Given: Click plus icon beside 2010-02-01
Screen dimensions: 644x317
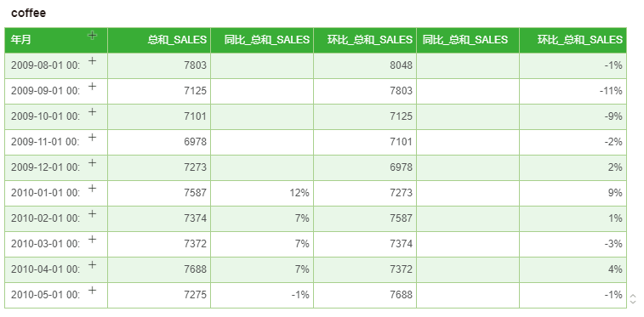Looking at the screenshot, I should [x=93, y=214].
